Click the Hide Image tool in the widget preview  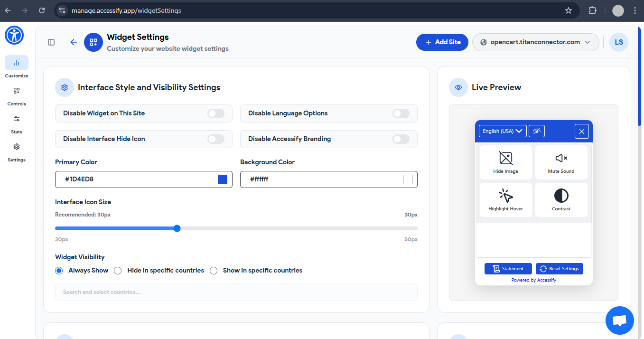coord(505,161)
